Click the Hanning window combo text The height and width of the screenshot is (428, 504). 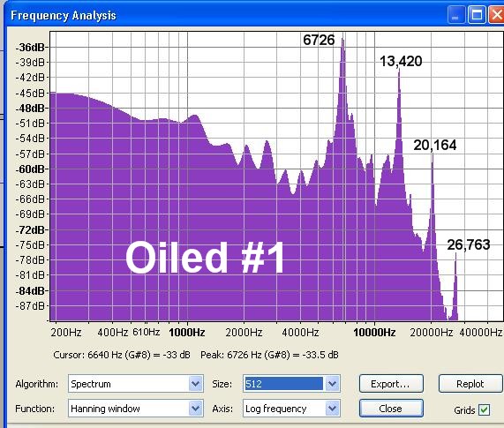105,409
